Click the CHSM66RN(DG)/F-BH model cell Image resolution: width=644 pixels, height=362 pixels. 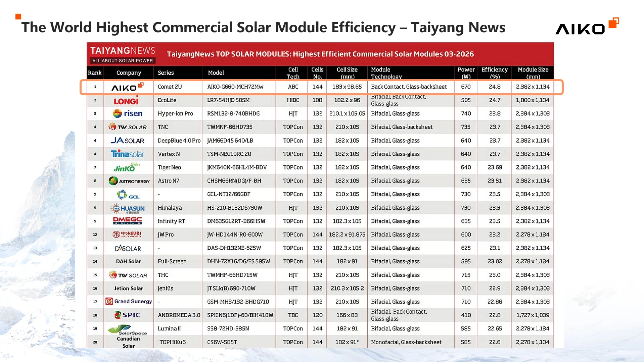click(x=234, y=181)
